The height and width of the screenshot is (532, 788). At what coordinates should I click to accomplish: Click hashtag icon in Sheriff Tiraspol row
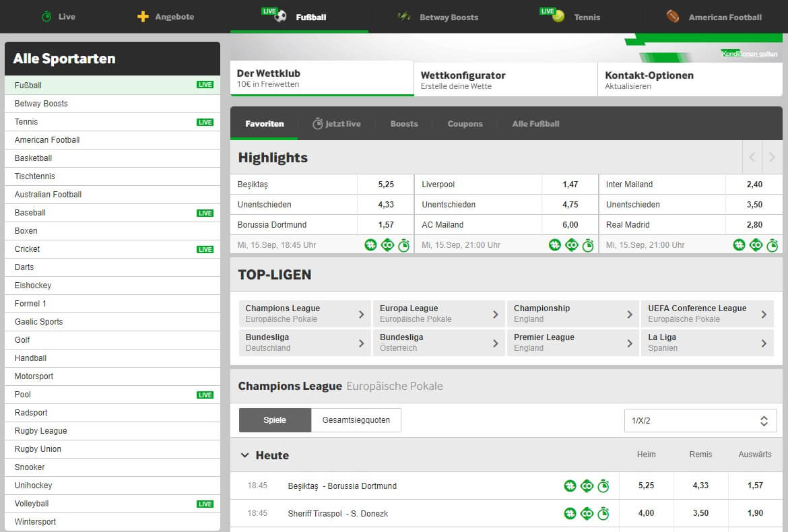click(x=570, y=513)
